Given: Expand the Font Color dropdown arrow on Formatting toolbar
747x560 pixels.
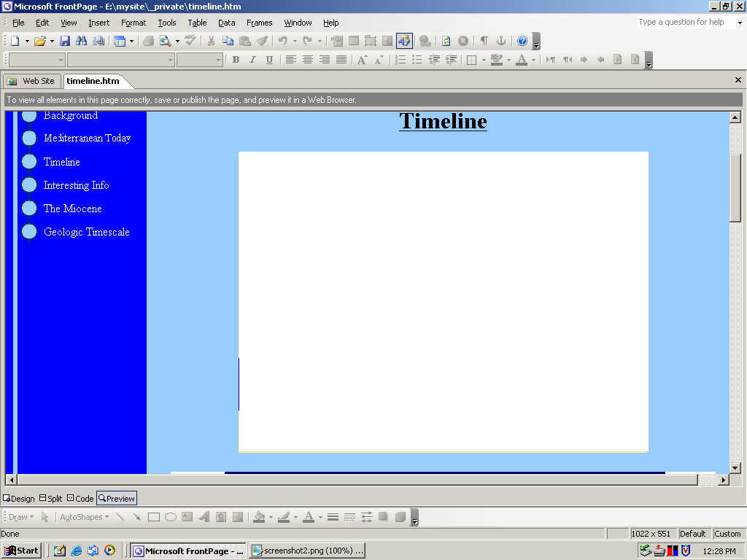Looking at the screenshot, I should (x=533, y=60).
